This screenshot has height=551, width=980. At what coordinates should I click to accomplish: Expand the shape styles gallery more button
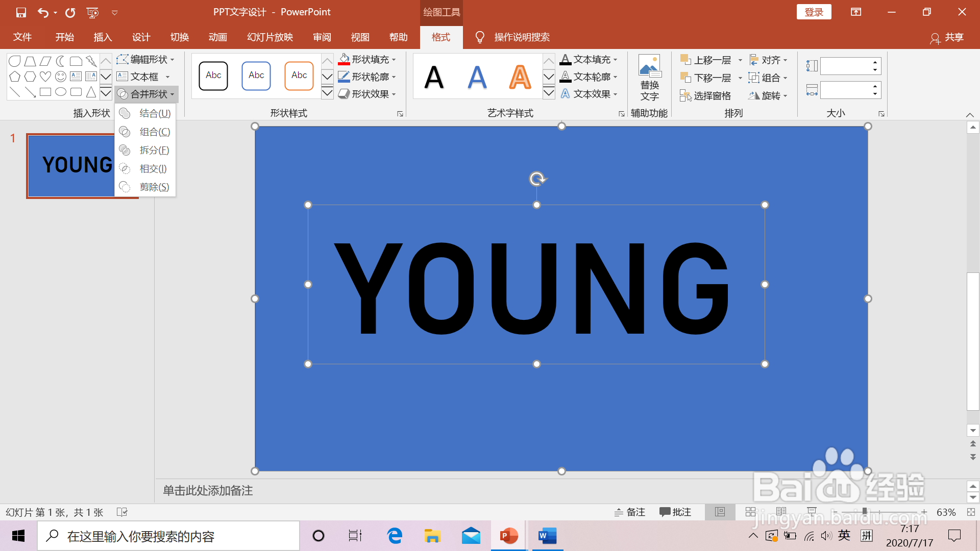click(x=327, y=93)
